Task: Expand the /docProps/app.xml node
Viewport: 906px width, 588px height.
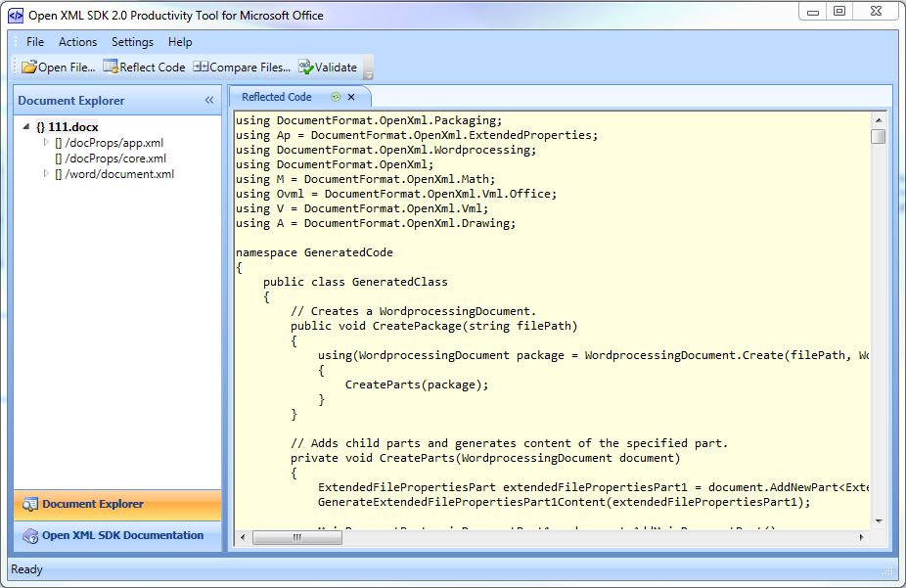Action: (46, 142)
